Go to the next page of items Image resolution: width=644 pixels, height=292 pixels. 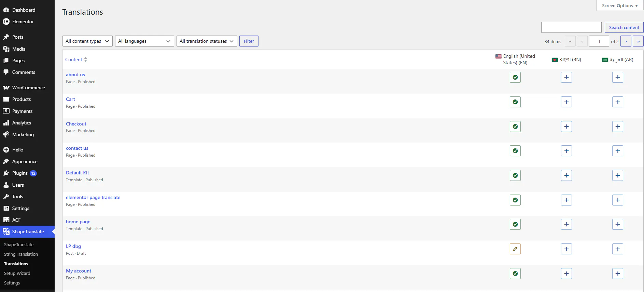(626, 41)
